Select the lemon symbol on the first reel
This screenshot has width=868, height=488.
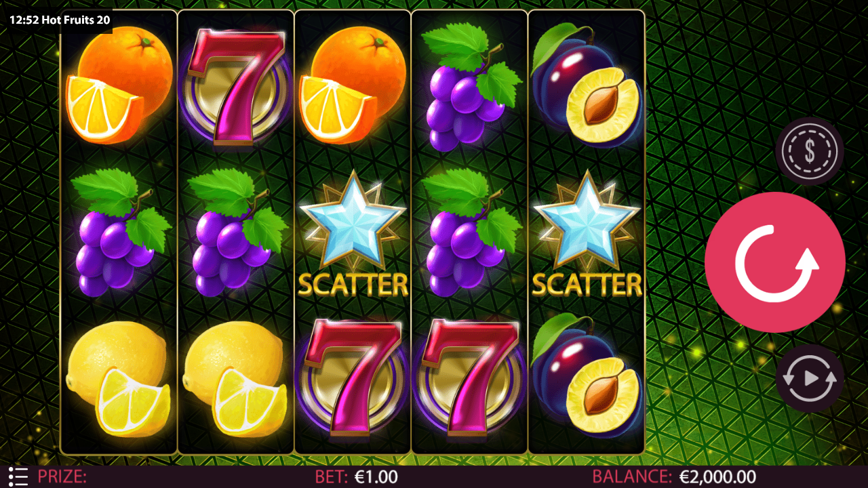119,378
